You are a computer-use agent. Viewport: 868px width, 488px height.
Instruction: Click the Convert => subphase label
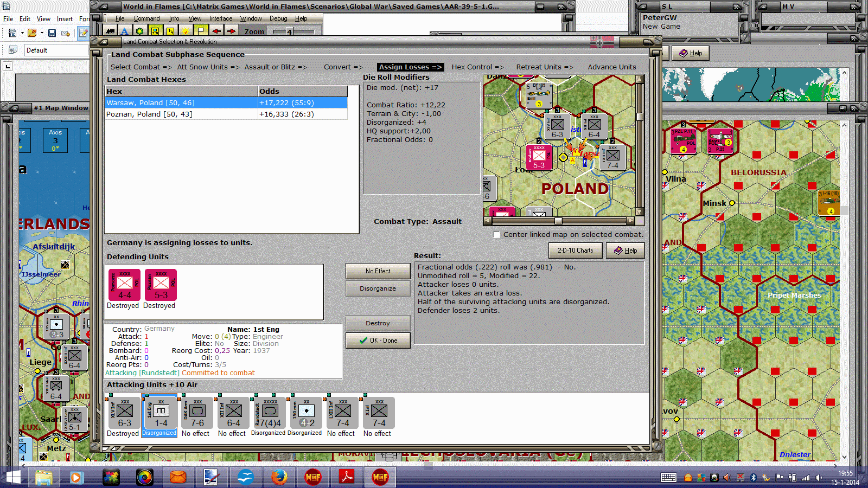coord(343,67)
